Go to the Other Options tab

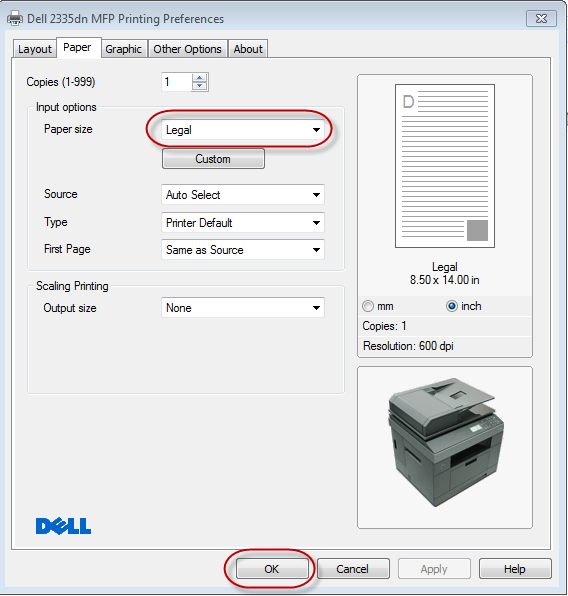tap(187, 49)
